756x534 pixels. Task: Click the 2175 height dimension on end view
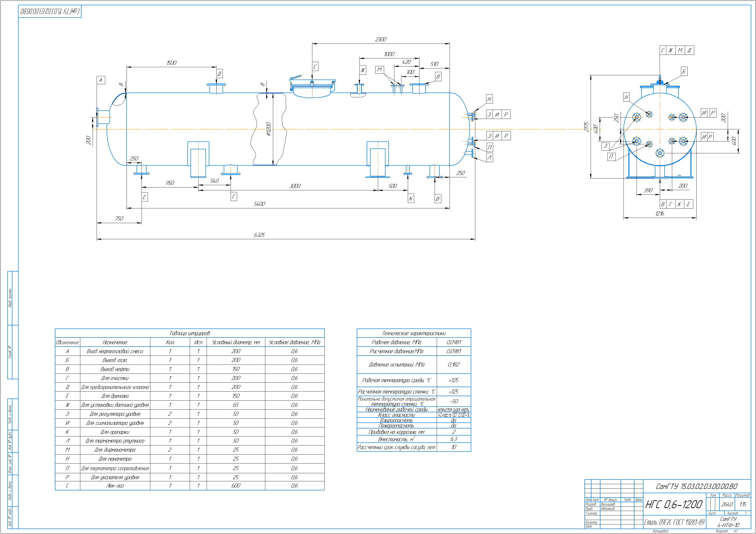click(x=586, y=127)
